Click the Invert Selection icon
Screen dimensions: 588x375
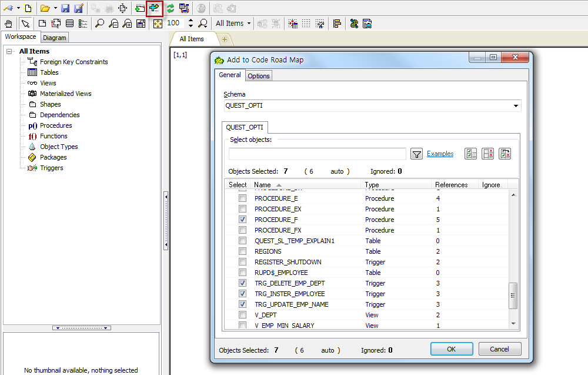[x=505, y=154]
